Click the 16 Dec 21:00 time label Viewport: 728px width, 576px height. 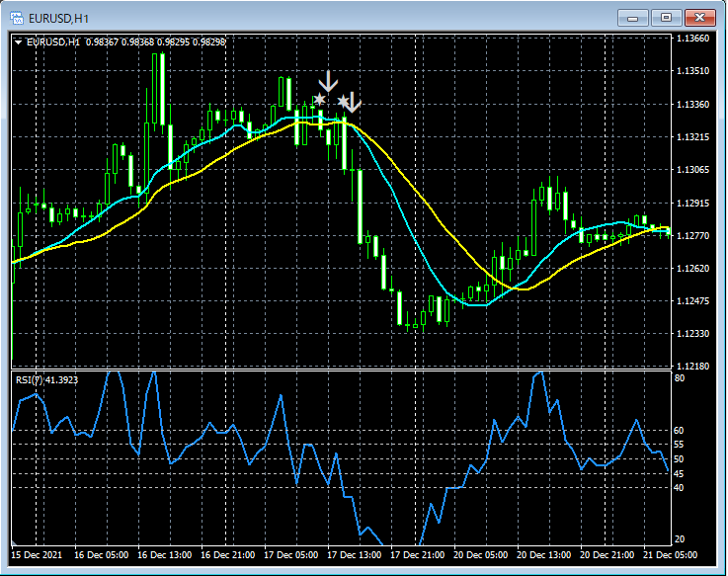tap(228, 555)
